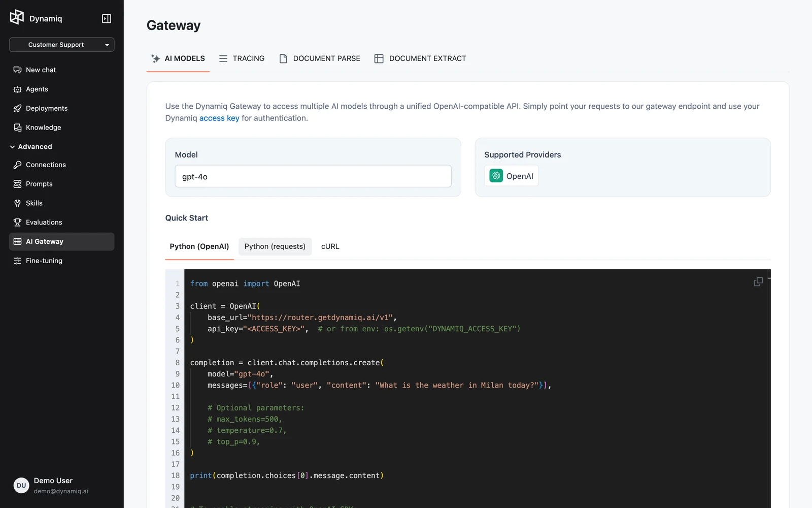Click the New chat icon
The height and width of the screenshot is (508, 812).
pyautogui.click(x=17, y=70)
